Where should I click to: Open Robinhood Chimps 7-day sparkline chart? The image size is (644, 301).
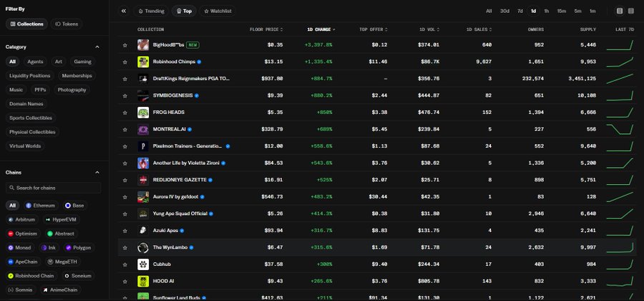(620, 62)
